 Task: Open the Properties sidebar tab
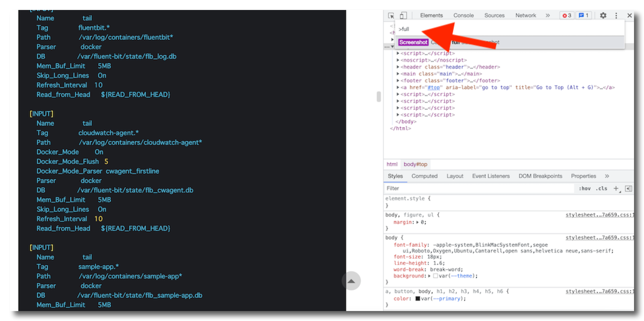[583, 176]
